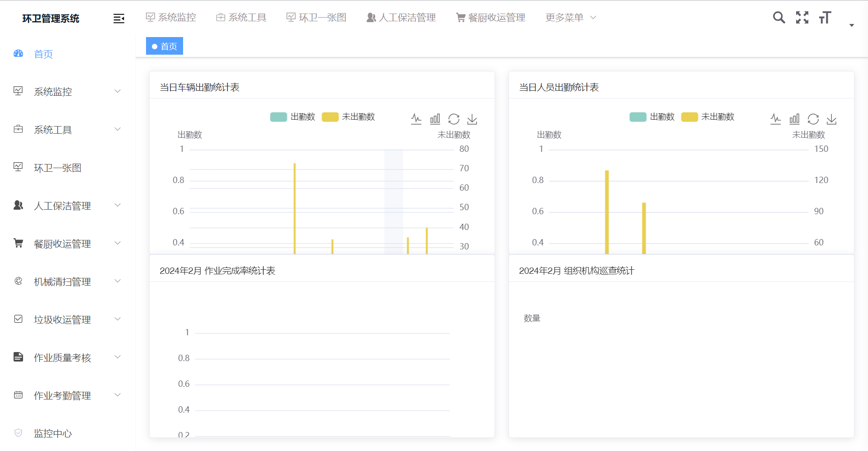The image size is (868, 451).
Task: Toggle 未出勤数 legend in vehicle chart
Action: click(x=349, y=117)
